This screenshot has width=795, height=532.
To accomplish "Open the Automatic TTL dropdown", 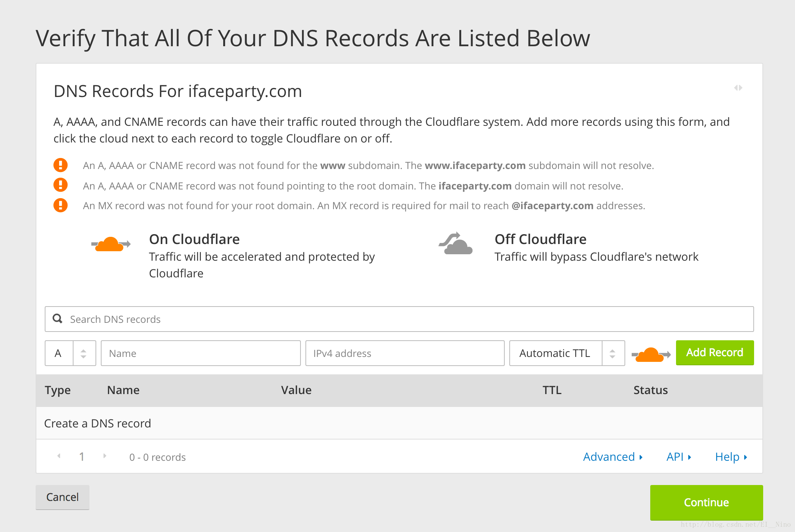I will pos(567,353).
